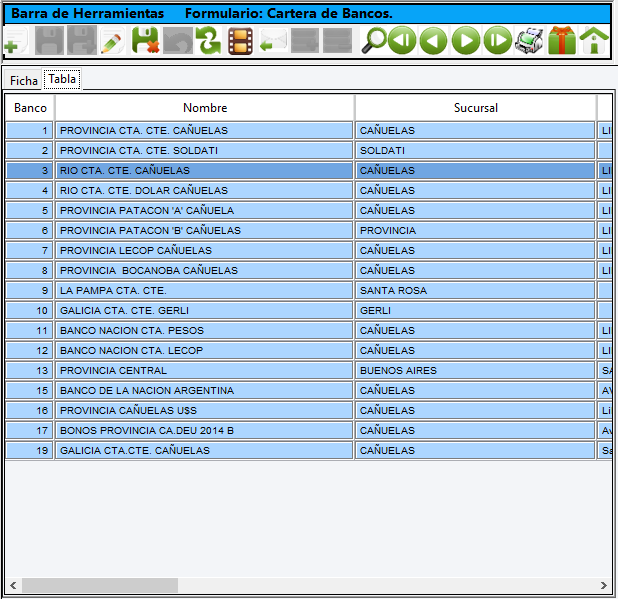Viewport: 618px width, 599px height.
Task: Click scrollbar right arrow
Action: click(x=603, y=585)
